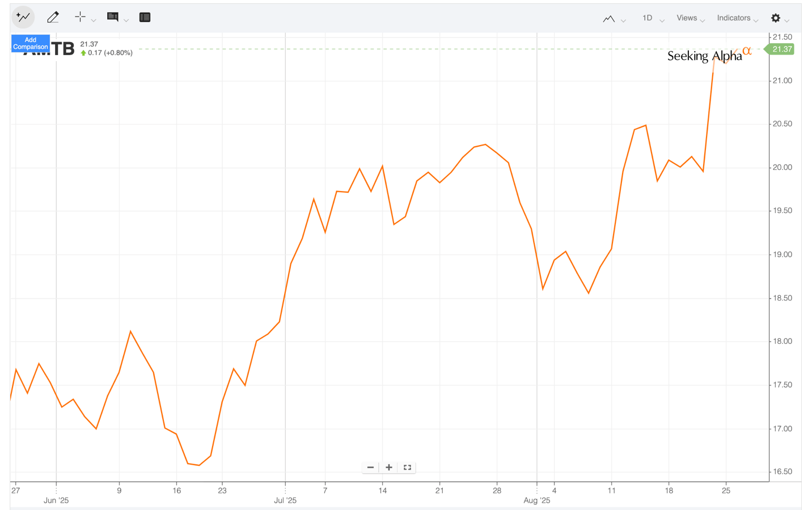Click the Add Comparison button
The image size is (812, 510).
point(30,43)
